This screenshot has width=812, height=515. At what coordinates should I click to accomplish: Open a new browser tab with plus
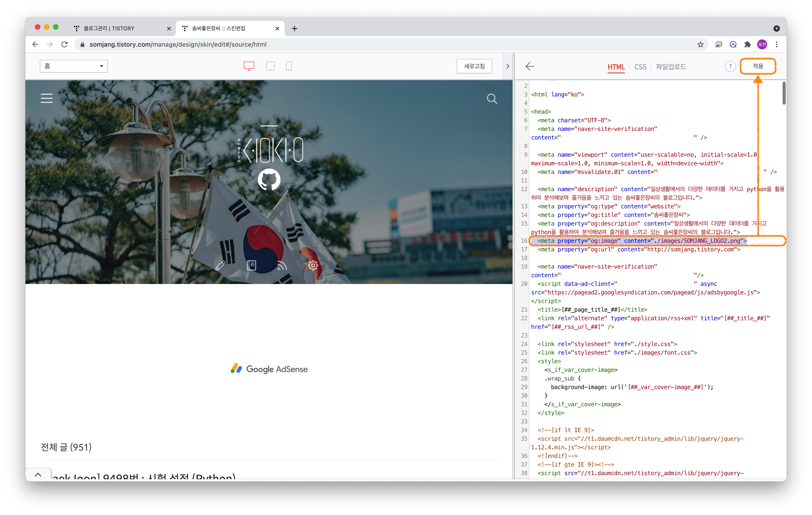294,29
